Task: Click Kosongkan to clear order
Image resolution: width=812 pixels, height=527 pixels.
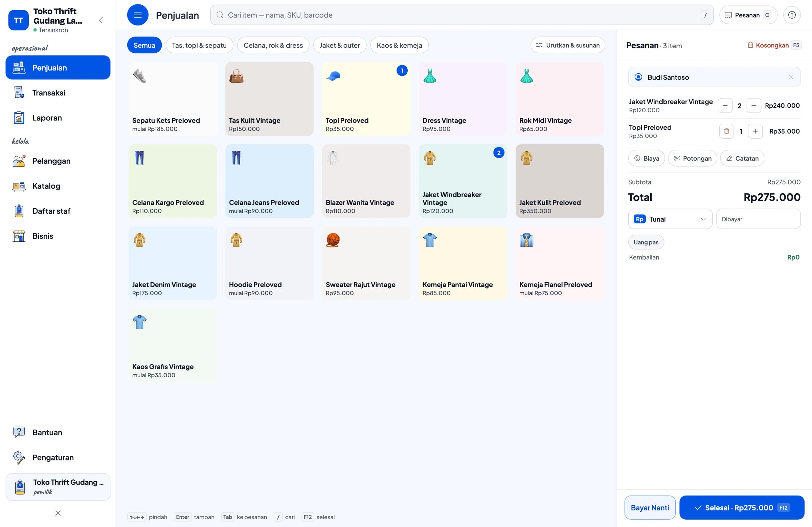Action: 774,45
